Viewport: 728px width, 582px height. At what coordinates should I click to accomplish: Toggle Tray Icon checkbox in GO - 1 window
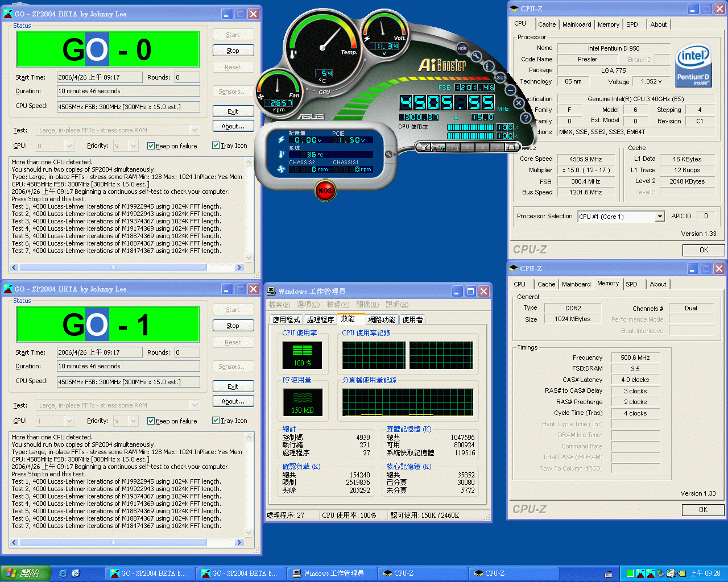216,421
